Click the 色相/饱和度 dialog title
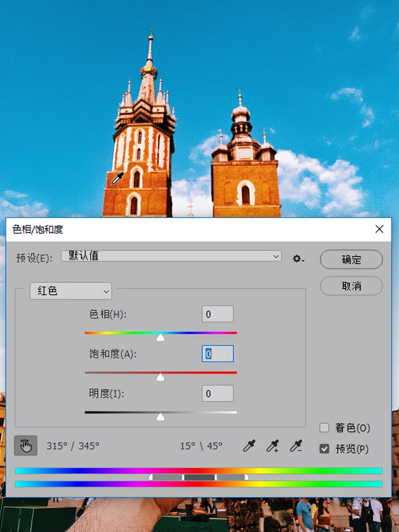 37,229
